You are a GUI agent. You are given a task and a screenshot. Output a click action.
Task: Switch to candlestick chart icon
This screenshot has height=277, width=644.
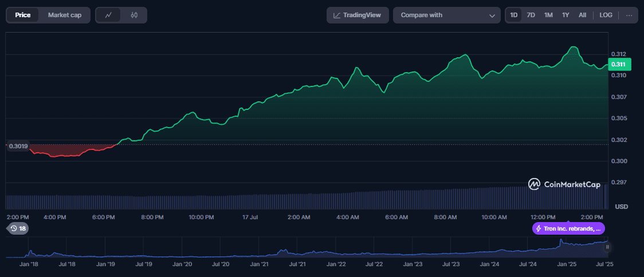click(134, 15)
